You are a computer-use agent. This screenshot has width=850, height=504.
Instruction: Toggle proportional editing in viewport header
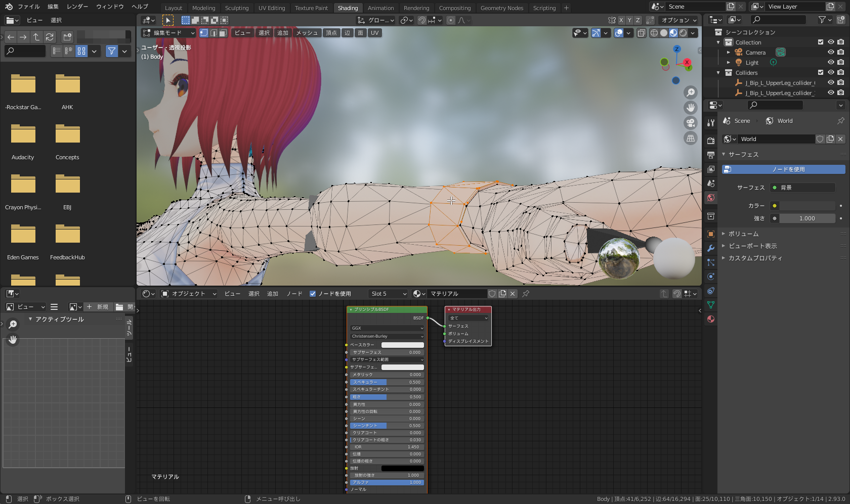click(451, 20)
